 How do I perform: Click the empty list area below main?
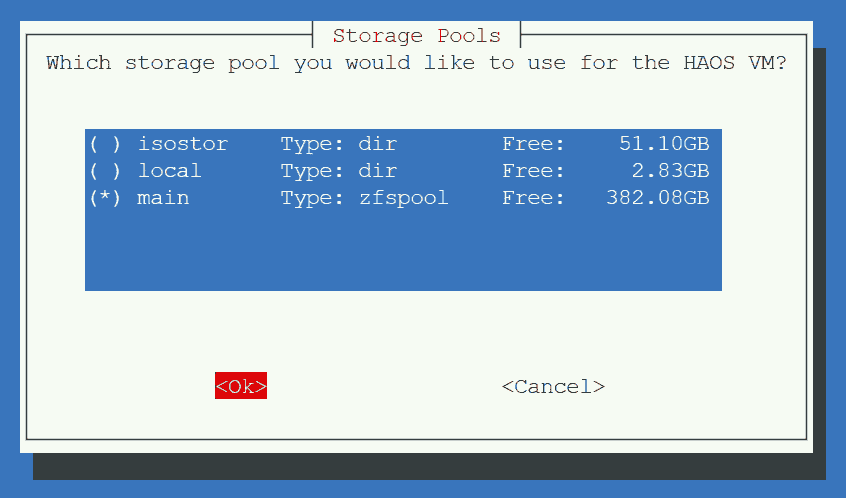[403, 251]
